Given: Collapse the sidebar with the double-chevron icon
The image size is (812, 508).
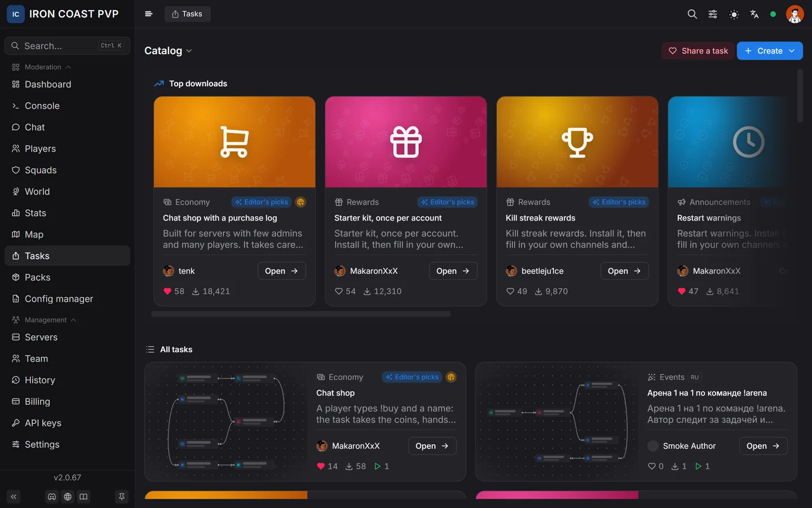Looking at the screenshot, I should pos(14,497).
